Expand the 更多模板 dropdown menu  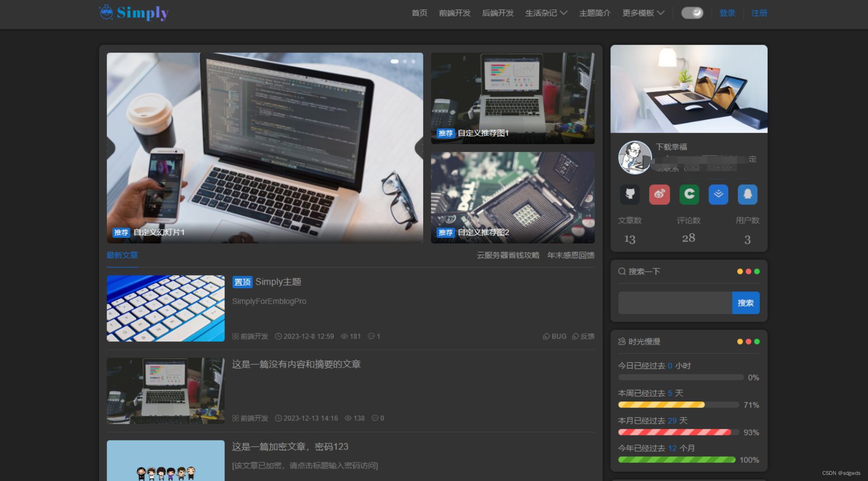(x=642, y=13)
